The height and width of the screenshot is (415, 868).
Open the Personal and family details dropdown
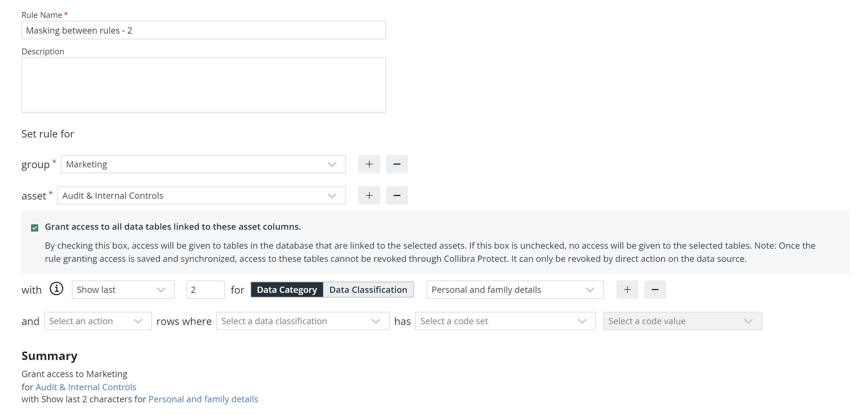[x=515, y=290]
